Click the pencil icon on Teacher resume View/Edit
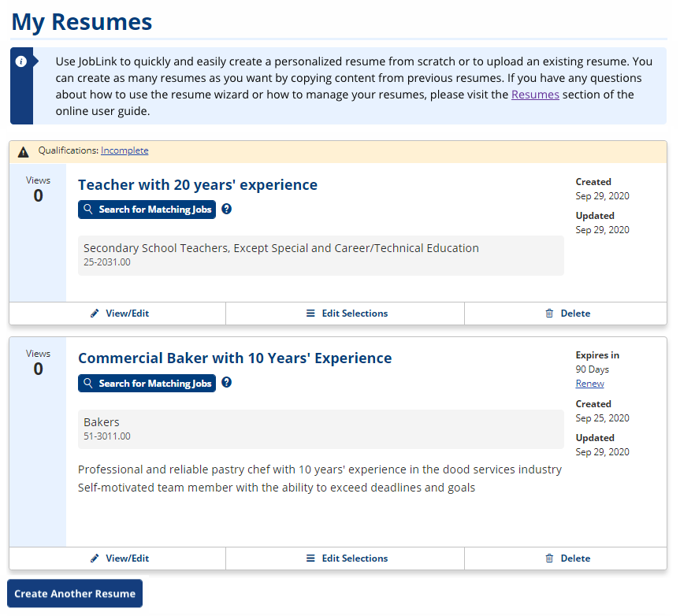 click(94, 314)
